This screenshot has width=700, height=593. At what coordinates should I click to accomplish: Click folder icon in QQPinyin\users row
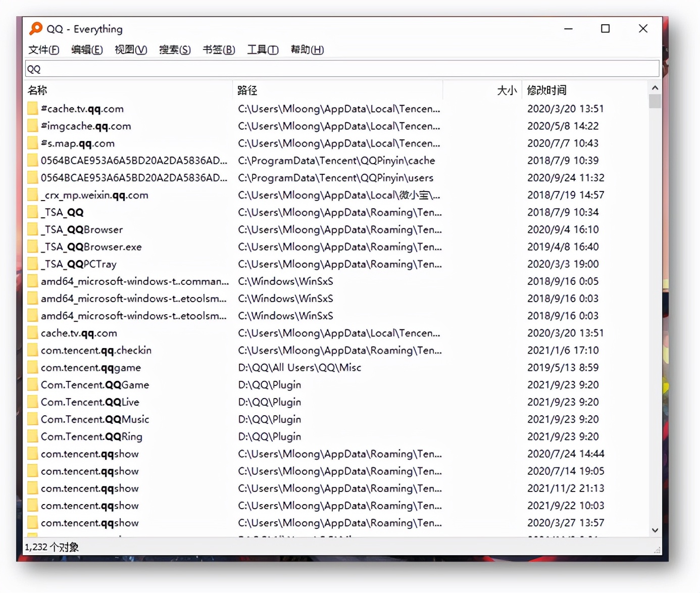pyautogui.click(x=32, y=177)
